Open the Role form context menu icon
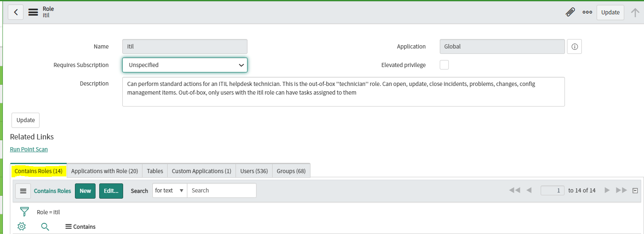The width and height of the screenshot is (644, 234). coord(33,12)
